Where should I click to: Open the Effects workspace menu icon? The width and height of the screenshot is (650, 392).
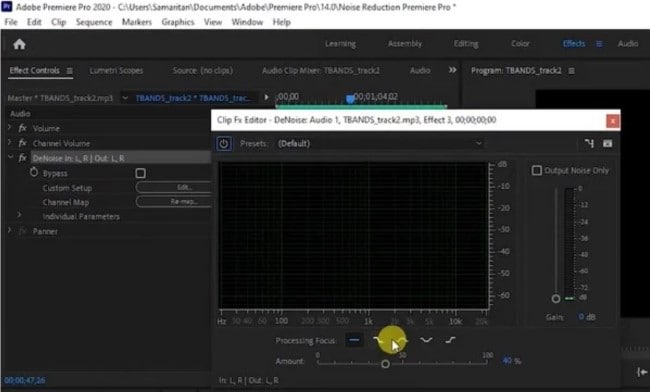pyautogui.click(x=599, y=44)
